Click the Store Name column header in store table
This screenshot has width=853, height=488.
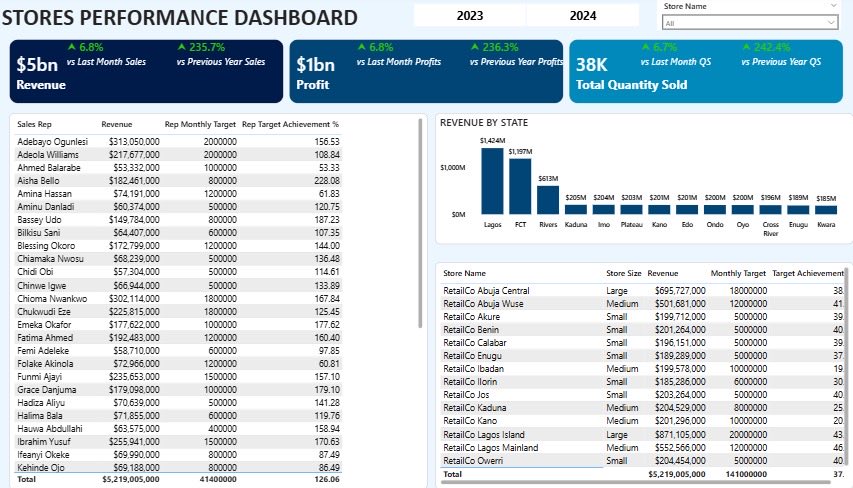pos(464,273)
